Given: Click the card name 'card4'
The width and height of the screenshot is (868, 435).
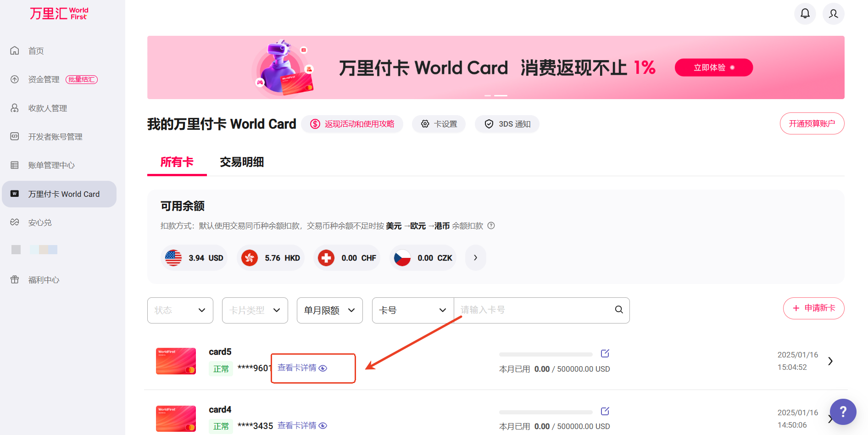Looking at the screenshot, I should [x=220, y=410].
